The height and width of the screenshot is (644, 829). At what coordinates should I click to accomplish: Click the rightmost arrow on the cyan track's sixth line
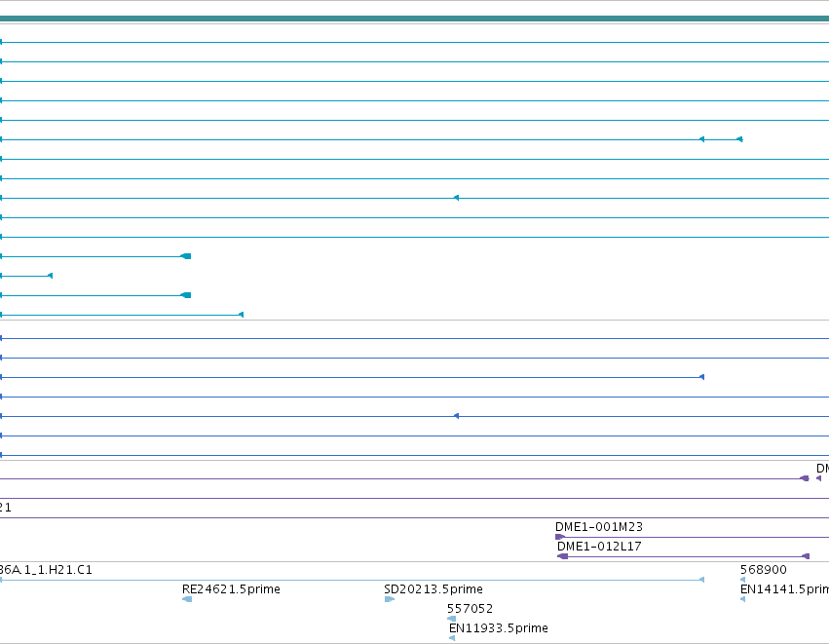[x=739, y=139]
